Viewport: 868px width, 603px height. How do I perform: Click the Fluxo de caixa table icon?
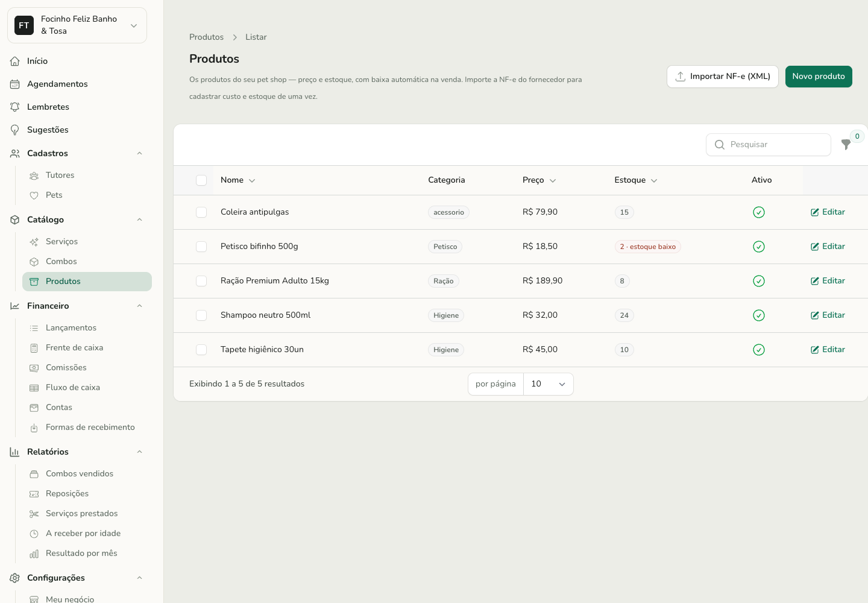(34, 388)
